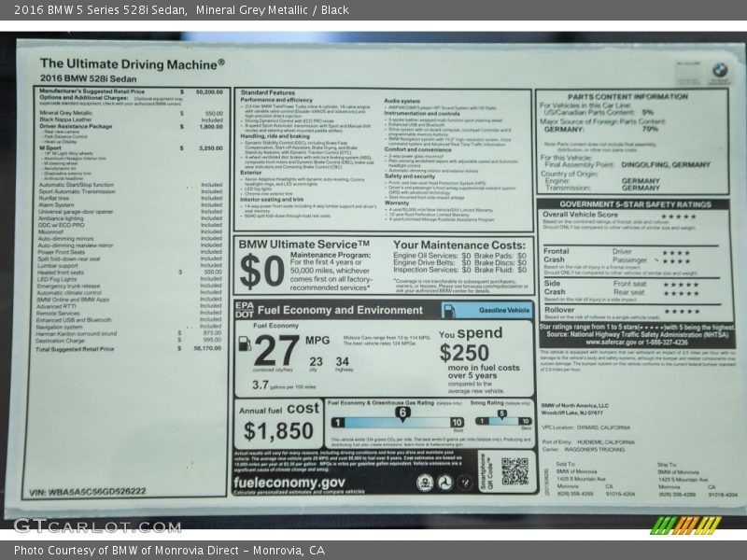This screenshot has width=747, height=560.
Task: Click the Fuel Economy & Greenhouse Gas Rating slider
Action: click(x=395, y=421)
